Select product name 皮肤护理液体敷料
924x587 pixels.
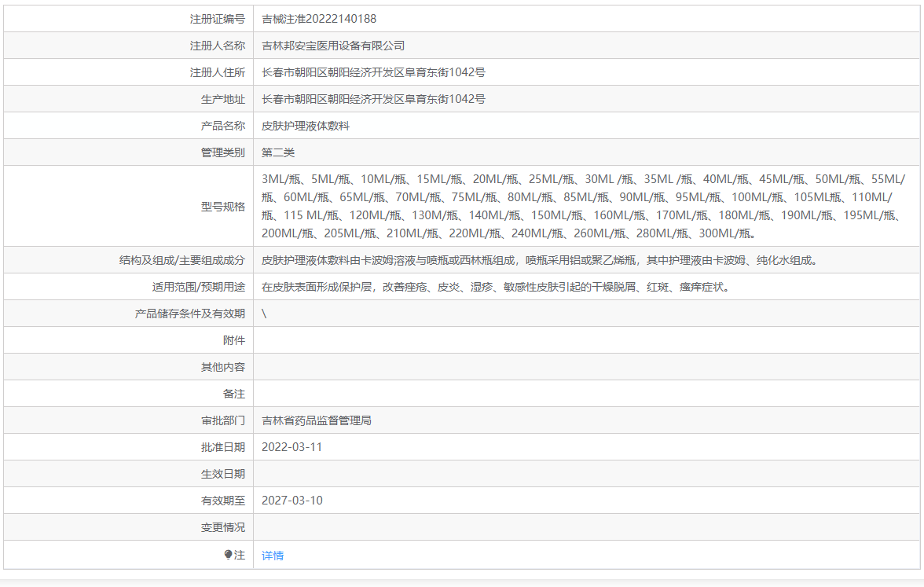tap(306, 126)
